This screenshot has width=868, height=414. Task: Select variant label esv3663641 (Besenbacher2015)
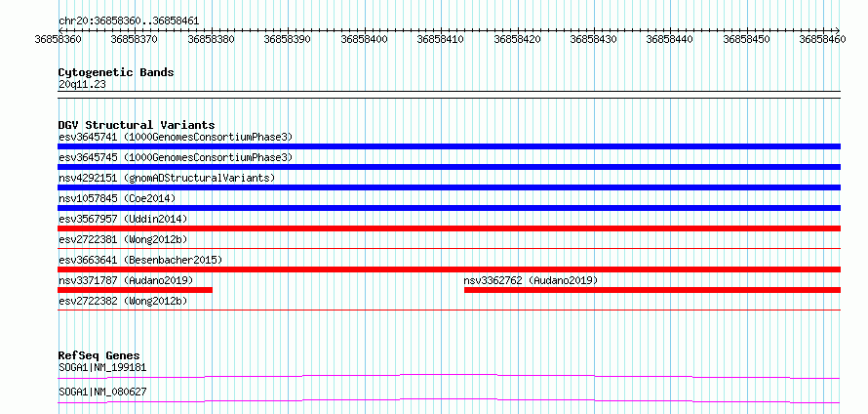pos(140,260)
